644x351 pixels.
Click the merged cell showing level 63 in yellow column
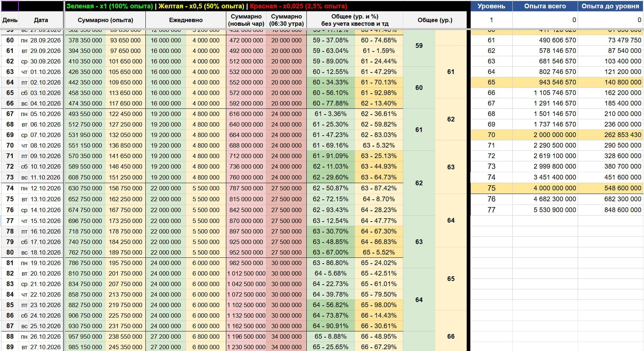(x=451, y=167)
